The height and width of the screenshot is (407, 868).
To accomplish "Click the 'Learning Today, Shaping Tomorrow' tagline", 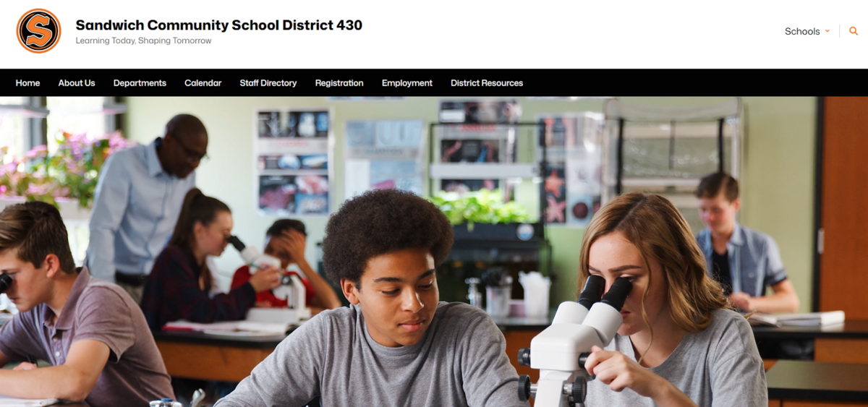I will [144, 41].
